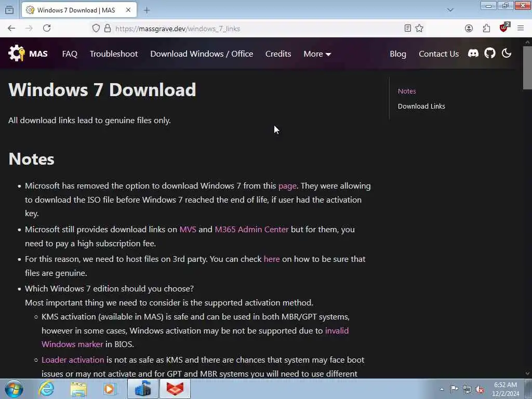Jump to Download Links section
The image size is (532, 399).
(x=421, y=106)
